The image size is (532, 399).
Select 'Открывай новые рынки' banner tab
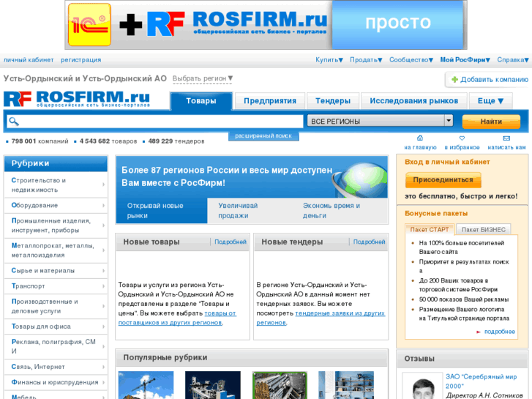pos(162,211)
